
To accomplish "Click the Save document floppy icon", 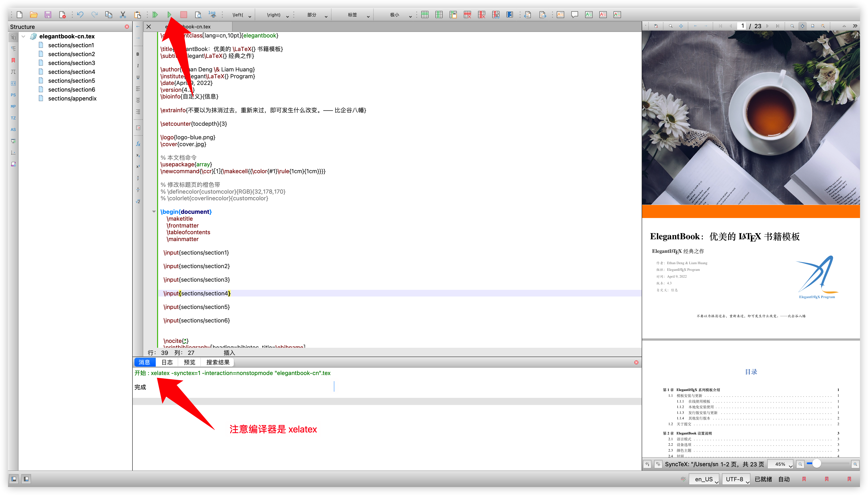I will click(x=48, y=15).
